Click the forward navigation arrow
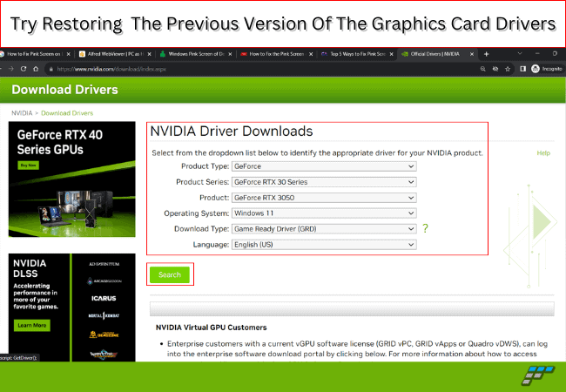This screenshot has height=392, width=566. [10, 69]
